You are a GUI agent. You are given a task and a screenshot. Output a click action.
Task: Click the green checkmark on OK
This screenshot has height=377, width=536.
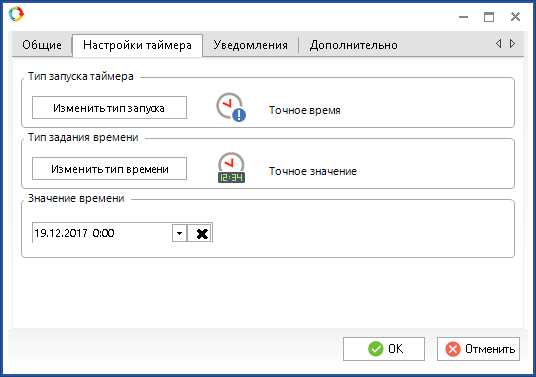click(x=375, y=349)
